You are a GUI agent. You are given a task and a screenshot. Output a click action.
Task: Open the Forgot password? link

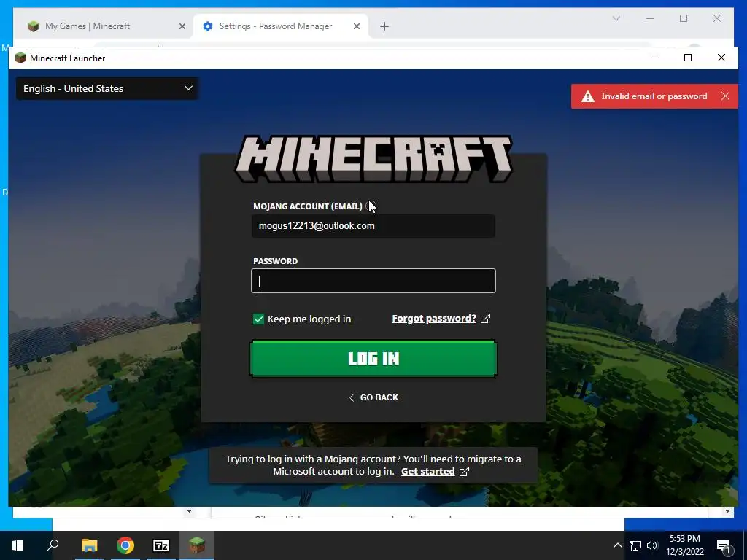point(434,319)
